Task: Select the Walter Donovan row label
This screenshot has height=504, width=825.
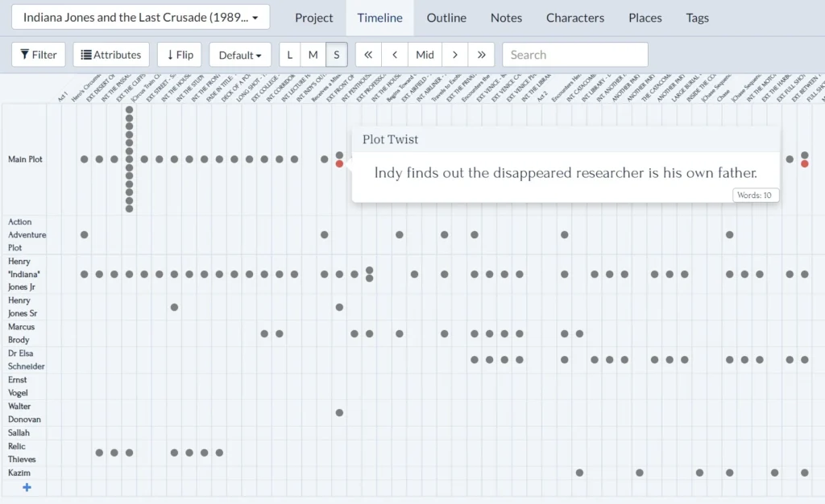Action: click(x=24, y=412)
